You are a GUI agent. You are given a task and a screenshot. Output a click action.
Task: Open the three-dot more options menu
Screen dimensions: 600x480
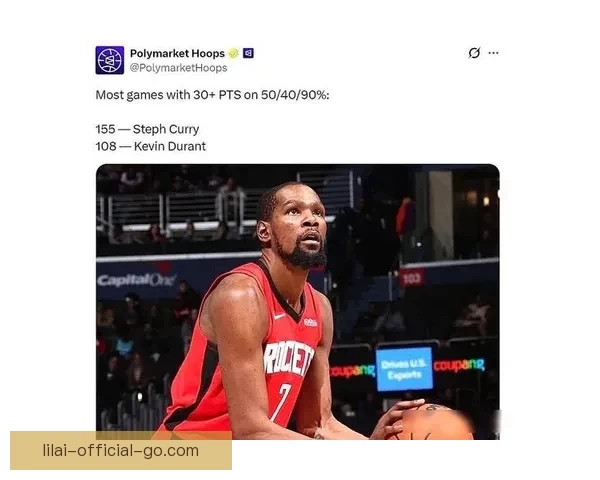click(x=494, y=53)
